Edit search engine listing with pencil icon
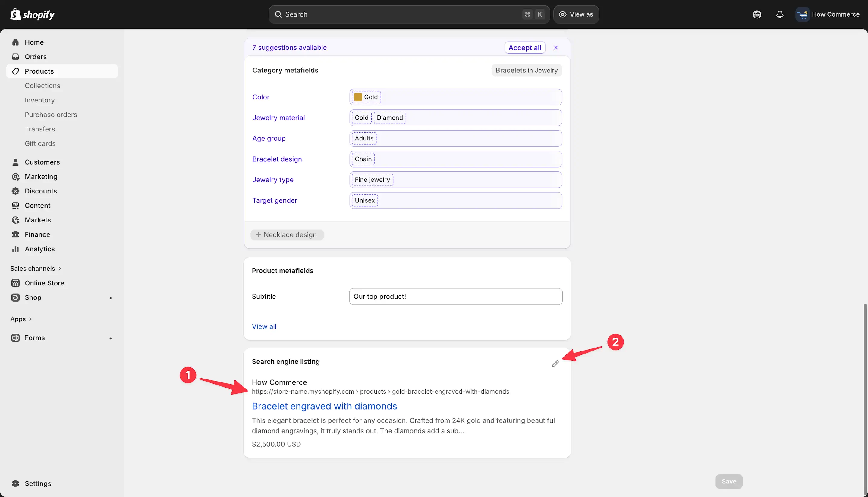This screenshot has width=868, height=497. (x=555, y=364)
